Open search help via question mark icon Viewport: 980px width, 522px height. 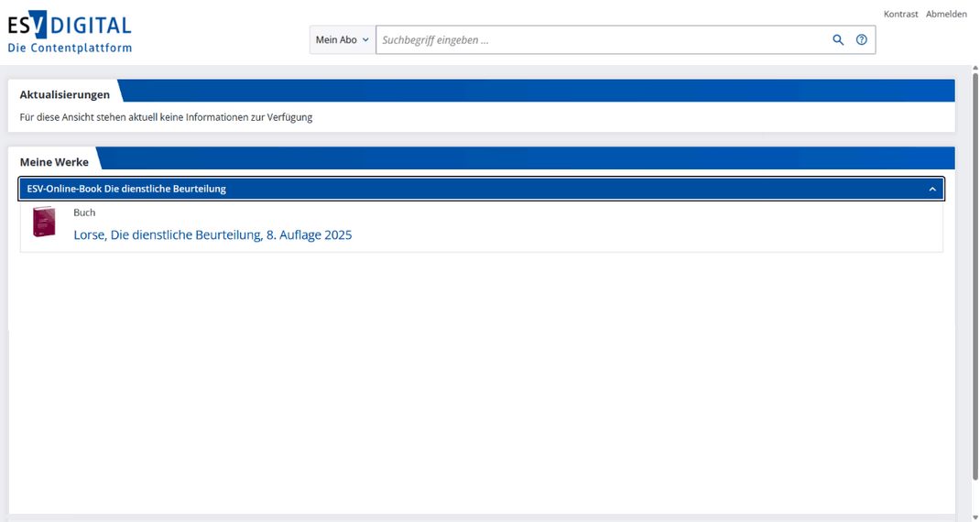point(861,40)
